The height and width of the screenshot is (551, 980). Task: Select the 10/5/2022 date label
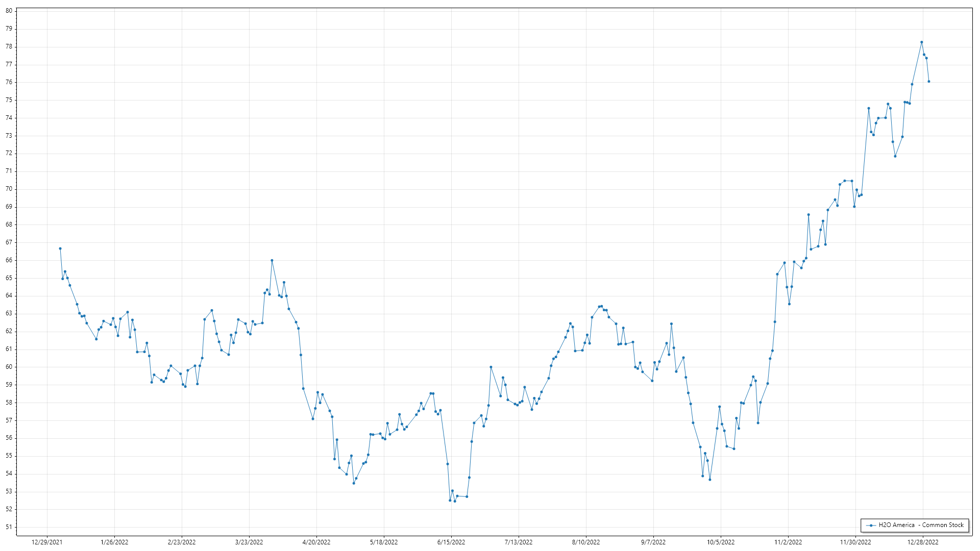pyautogui.click(x=721, y=542)
